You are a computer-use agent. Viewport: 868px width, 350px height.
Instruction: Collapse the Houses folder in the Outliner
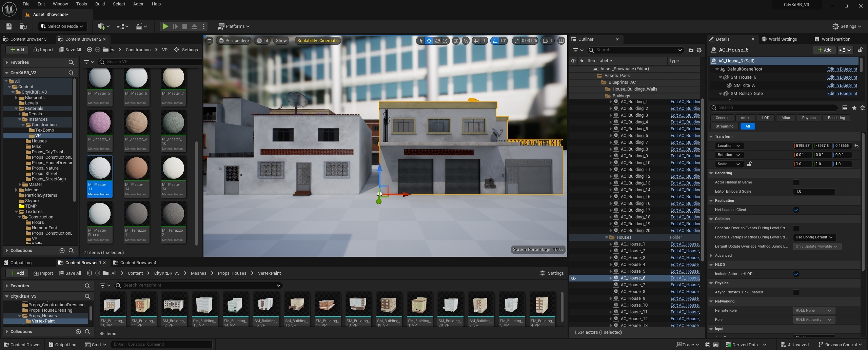tap(606, 237)
